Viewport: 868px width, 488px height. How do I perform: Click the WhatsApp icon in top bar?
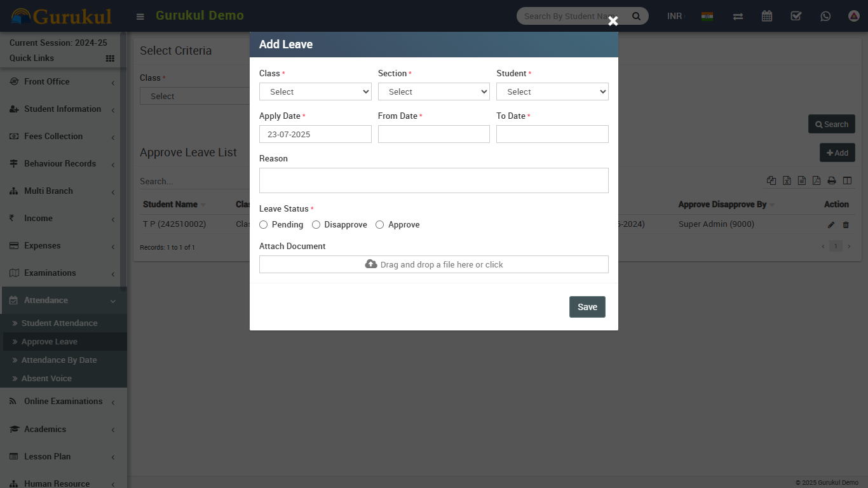pos(825,16)
